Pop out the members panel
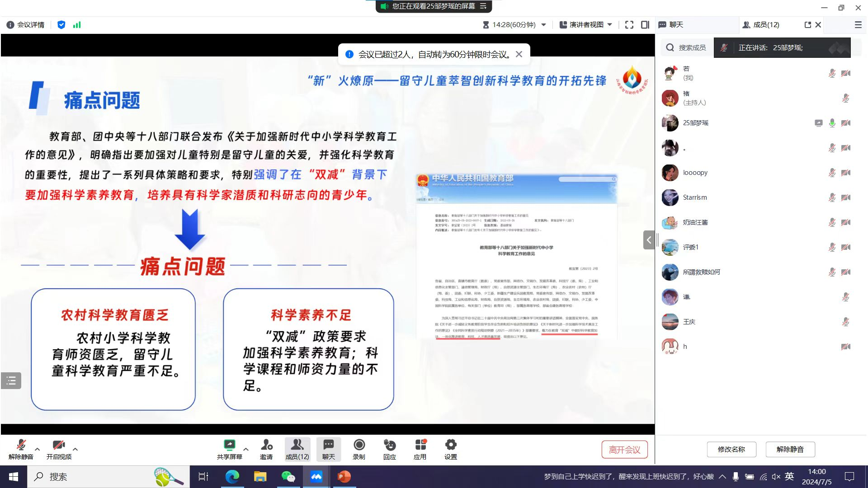Image resolution: width=868 pixels, height=488 pixels. [807, 25]
